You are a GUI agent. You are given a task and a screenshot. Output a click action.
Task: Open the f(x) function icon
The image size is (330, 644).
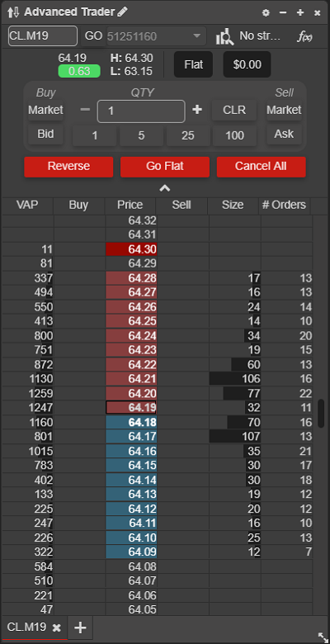(x=305, y=36)
